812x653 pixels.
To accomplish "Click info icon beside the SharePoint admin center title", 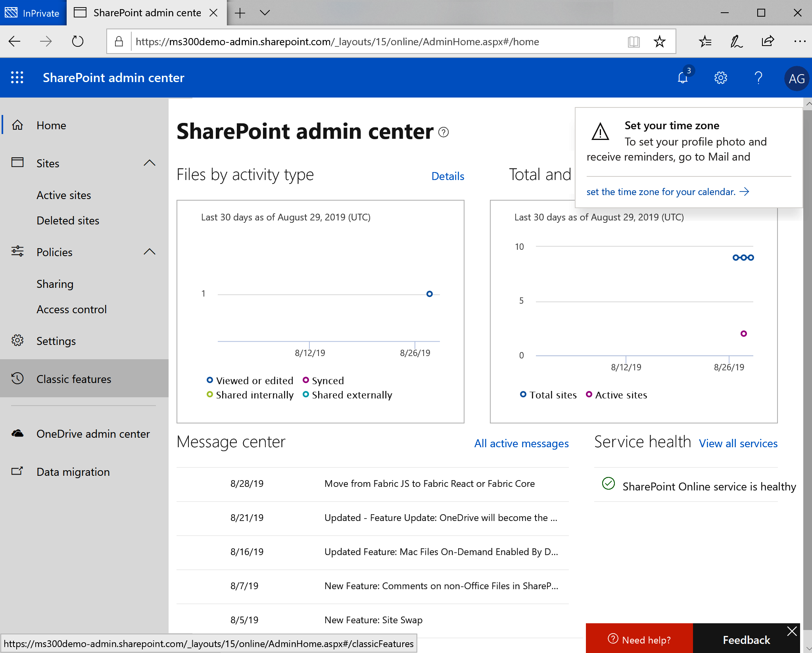I will (443, 132).
